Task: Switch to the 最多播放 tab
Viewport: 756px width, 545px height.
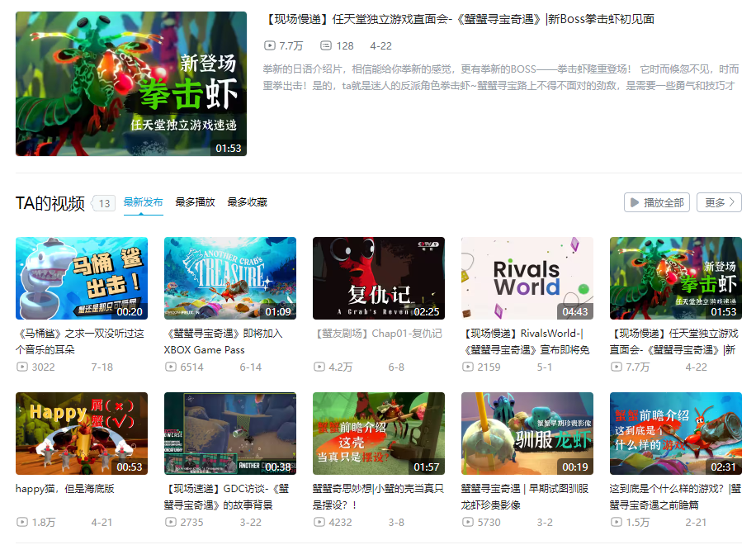Action: [195, 202]
